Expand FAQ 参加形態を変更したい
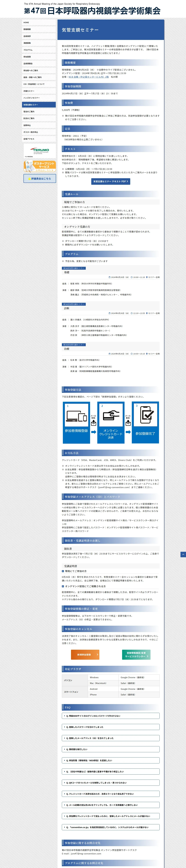 click(111, 760)
